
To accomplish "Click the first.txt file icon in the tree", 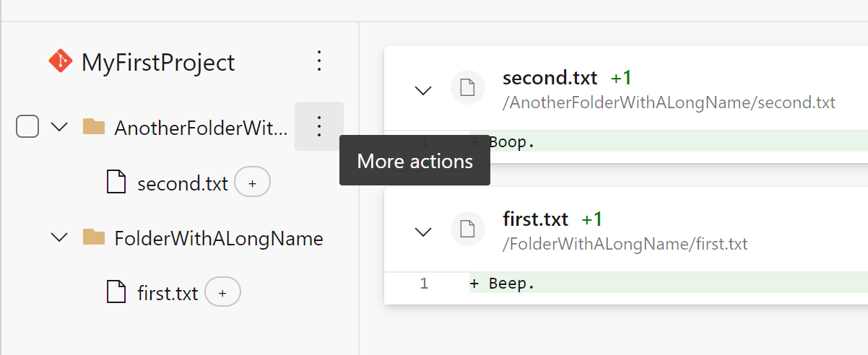I will (116, 292).
